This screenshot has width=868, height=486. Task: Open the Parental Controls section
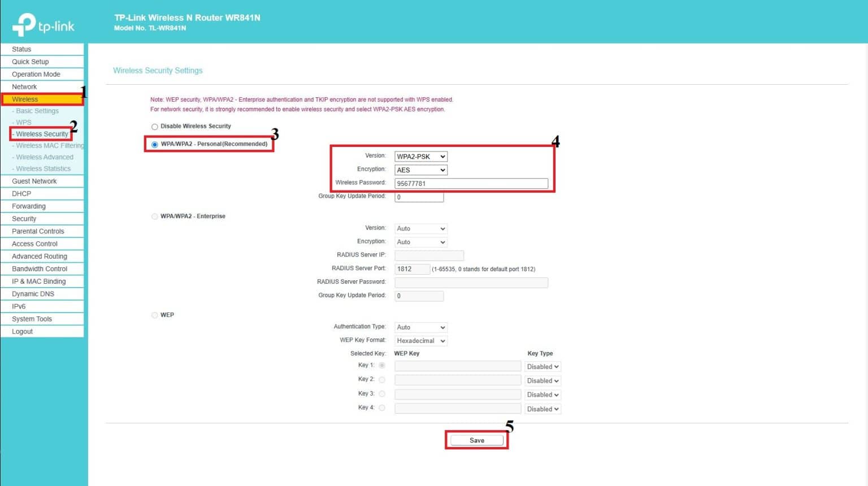(38, 231)
